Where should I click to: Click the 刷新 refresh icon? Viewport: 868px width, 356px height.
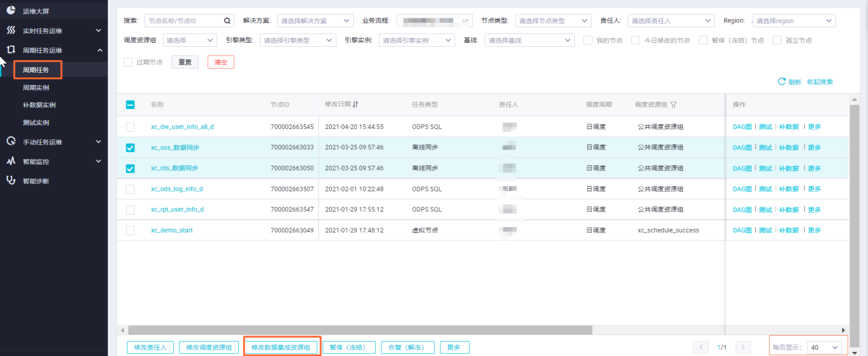point(782,81)
